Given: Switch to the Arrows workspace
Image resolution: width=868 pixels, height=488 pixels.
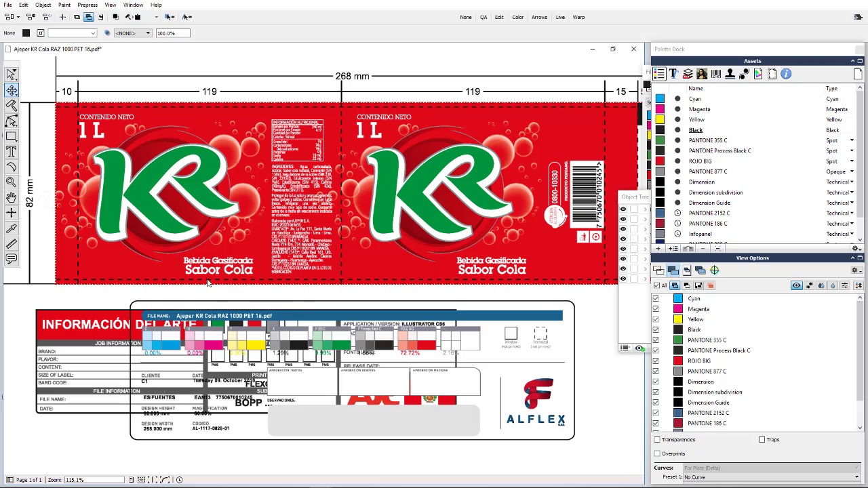Looking at the screenshot, I should click(x=540, y=17).
